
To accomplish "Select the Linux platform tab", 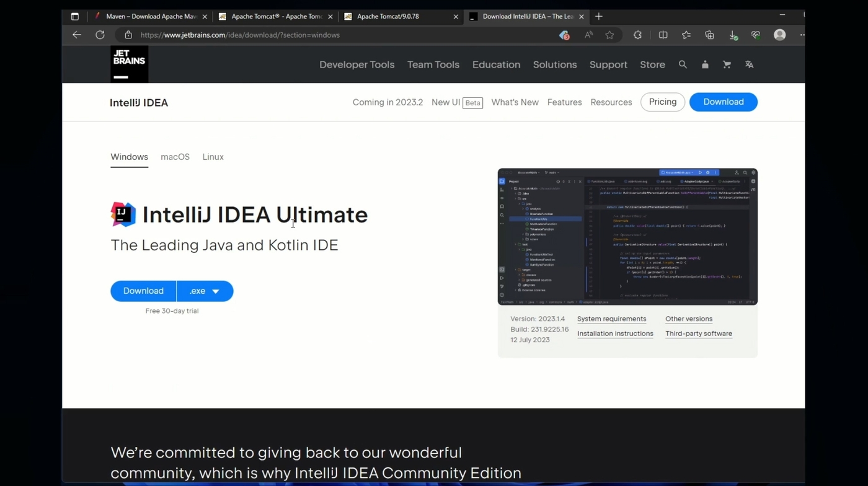I will click(213, 157).
